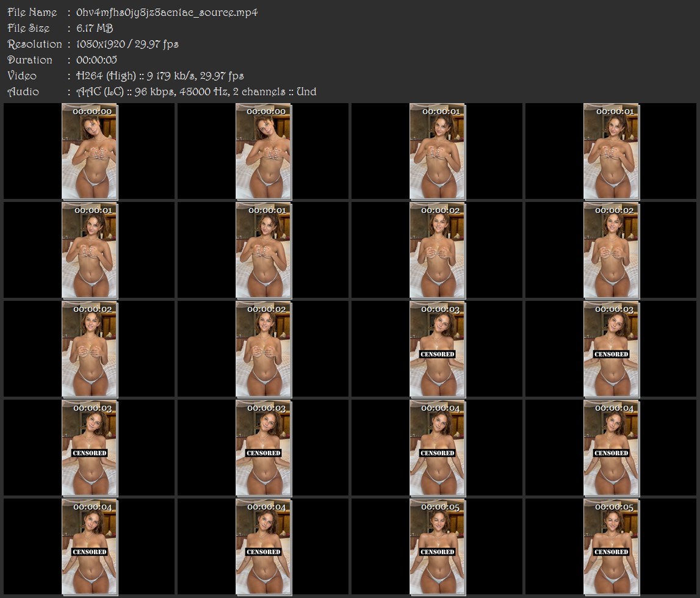
Task: Open the last thumbnail stamped 00:00:05
Action: [612, 547]
